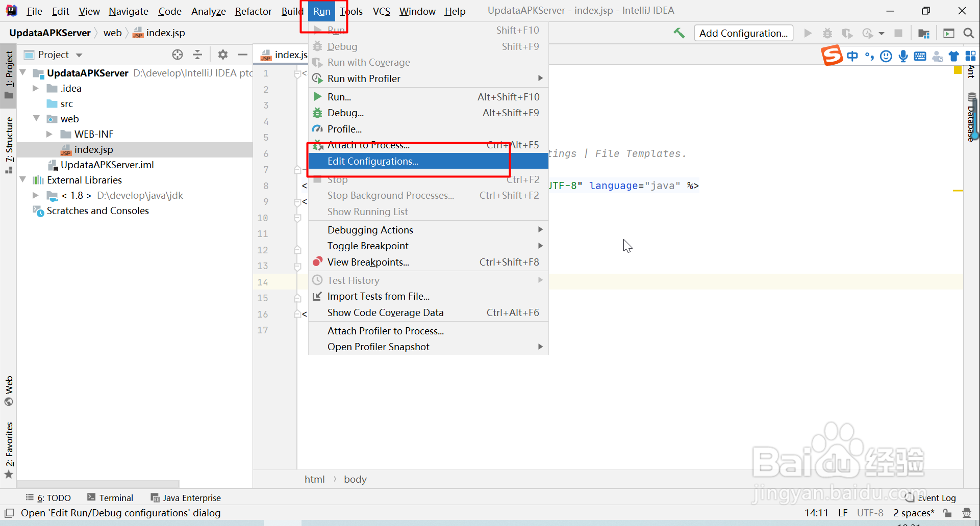Activate voice input microphone icon

903,56
